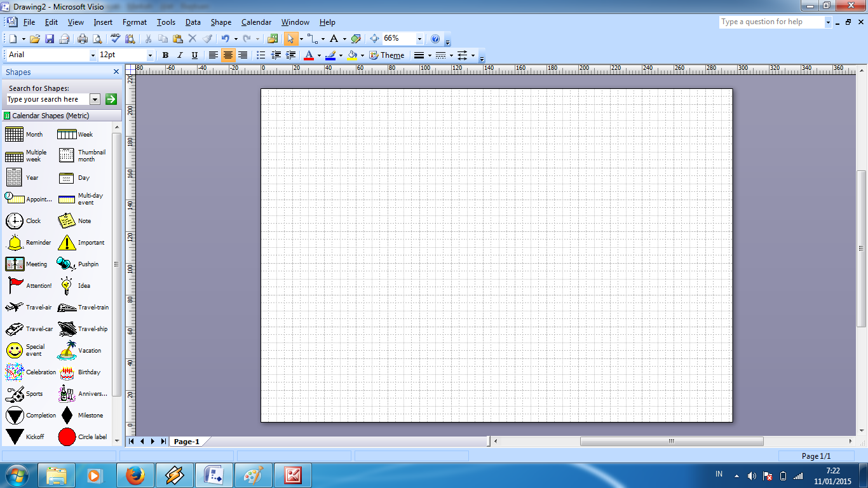
Task: Select the Milestone shape in the stencil
Action: pyautogui.click(x=66, y=415)
